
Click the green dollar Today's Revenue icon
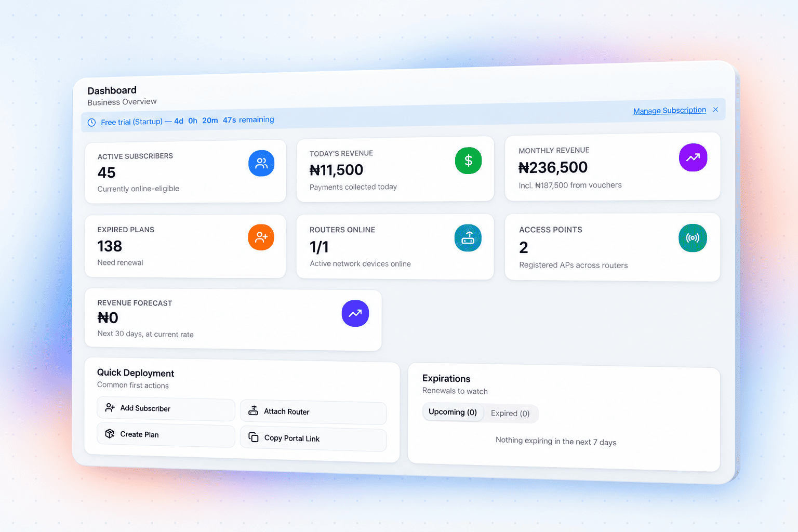coord(469,161)
